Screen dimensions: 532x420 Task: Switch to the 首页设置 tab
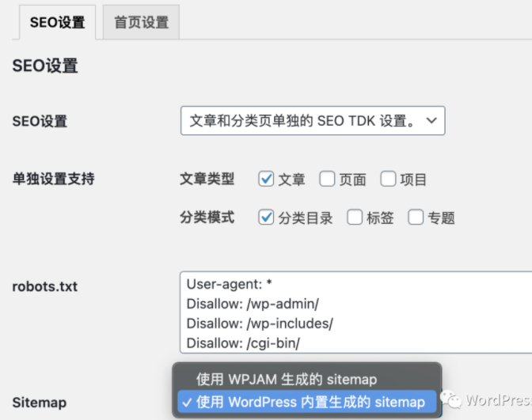point(141,22)
